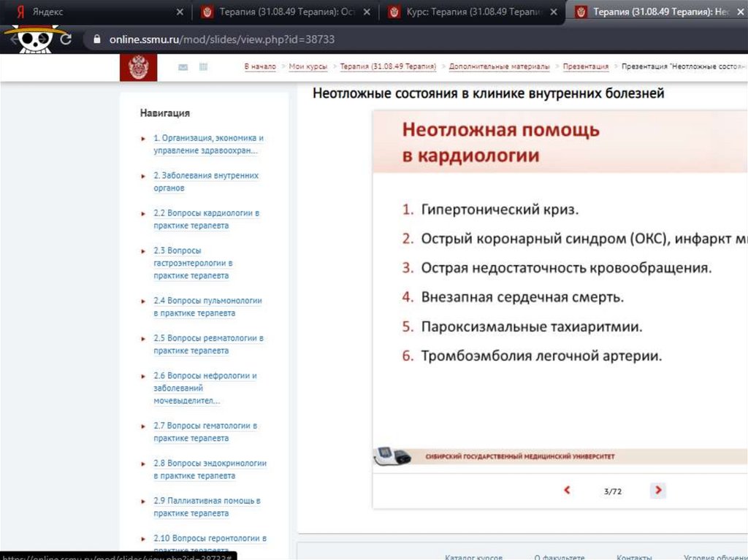The width and height of the screenshot is (748, 560).
Task: Click slide counter '3/72'
Action: click(x=613, y=491)
